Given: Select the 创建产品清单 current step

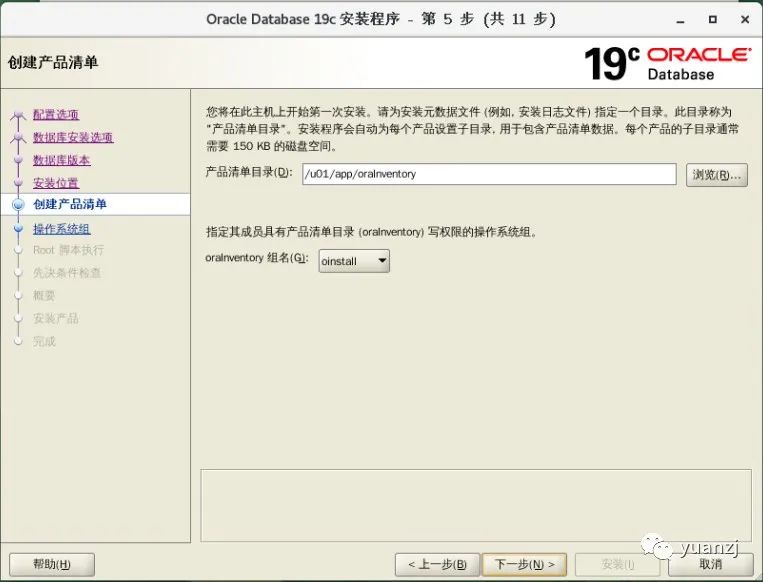Looking at the screenshot, I should [x=70, y=204].
